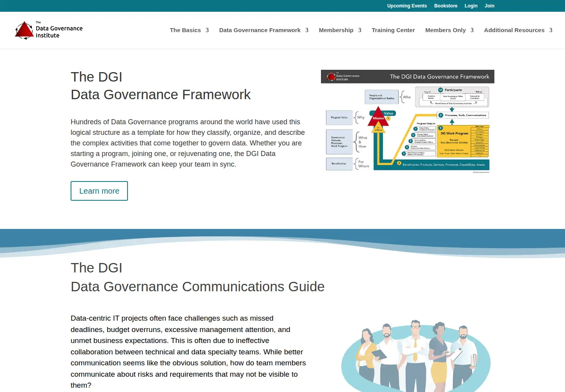Open The Basics menu
The width and height of the screenshot is (565, 392).
tap(185, 30)
